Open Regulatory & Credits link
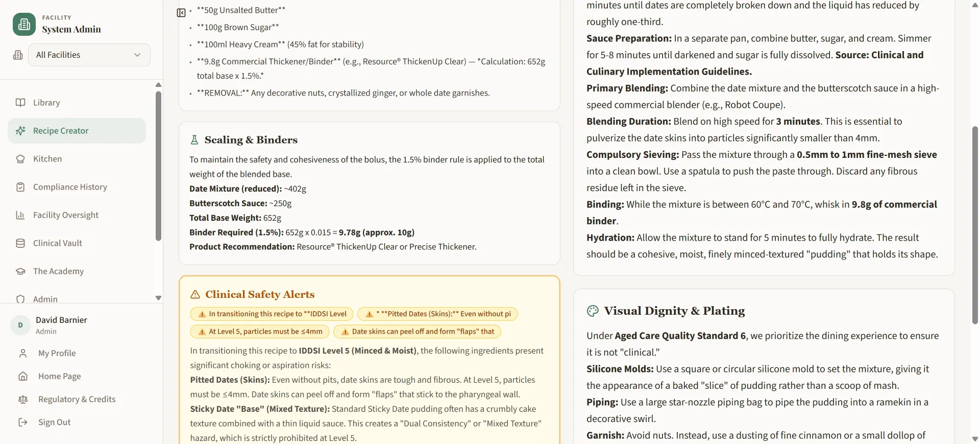Screen dimensions: 980x444 pyautogui.click(x=77, y=399)
